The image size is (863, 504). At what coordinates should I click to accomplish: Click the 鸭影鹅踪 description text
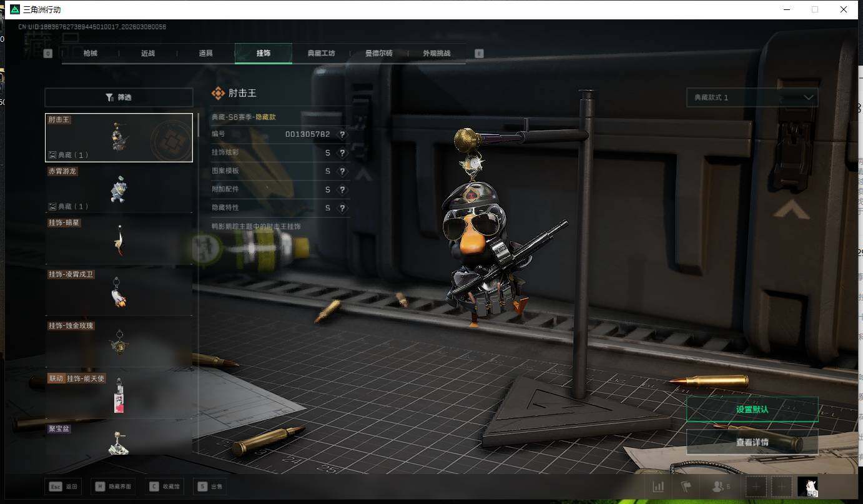tap(256, 226)
